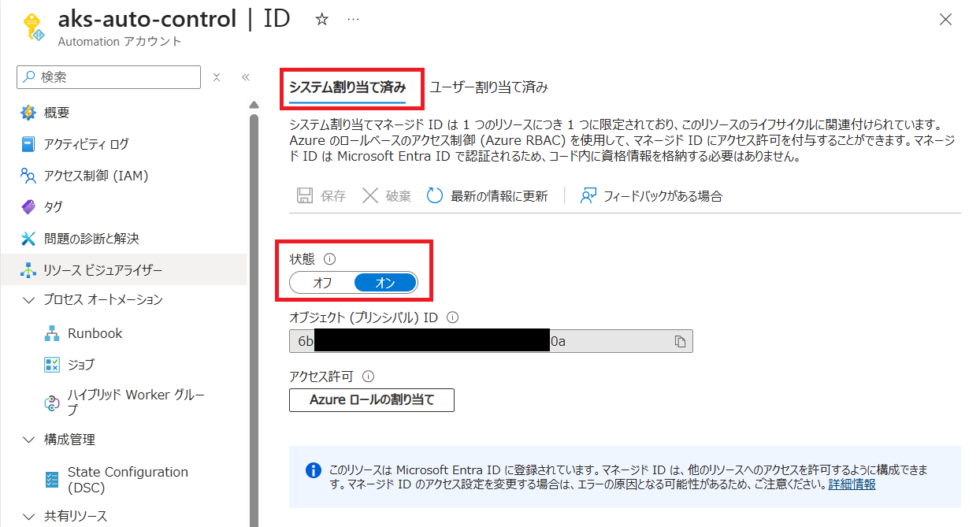Image resolution: width=980 pixels, height=527 pixels.
Task: Click Azure ロールの割り当て button
Action: coord(372,399)
